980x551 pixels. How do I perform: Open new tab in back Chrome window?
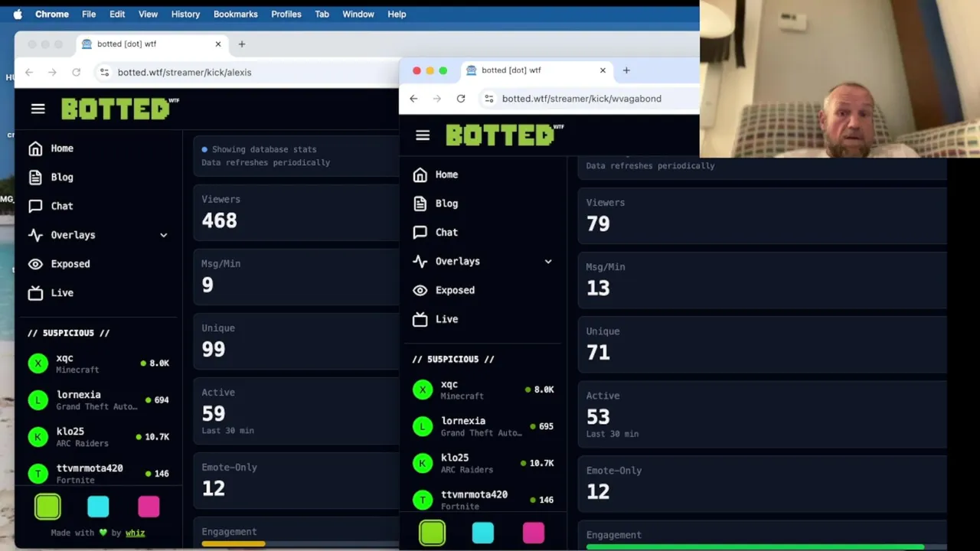point(242,44)
